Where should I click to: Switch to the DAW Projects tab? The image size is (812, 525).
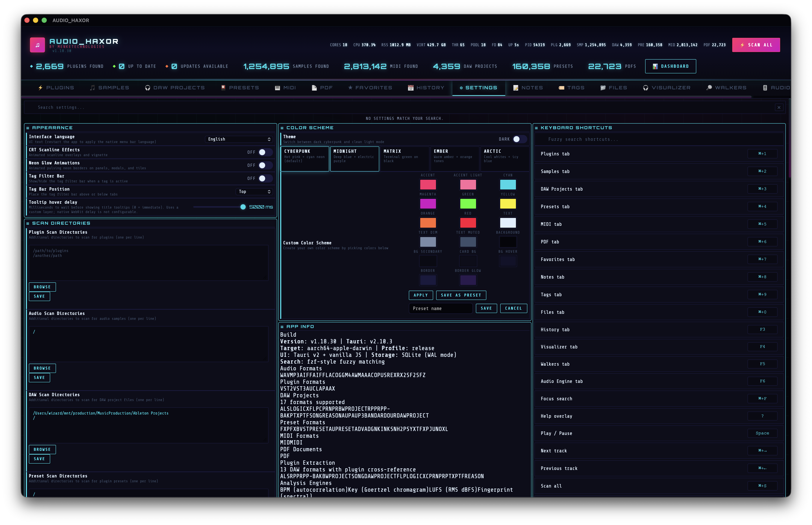point(175,88)
